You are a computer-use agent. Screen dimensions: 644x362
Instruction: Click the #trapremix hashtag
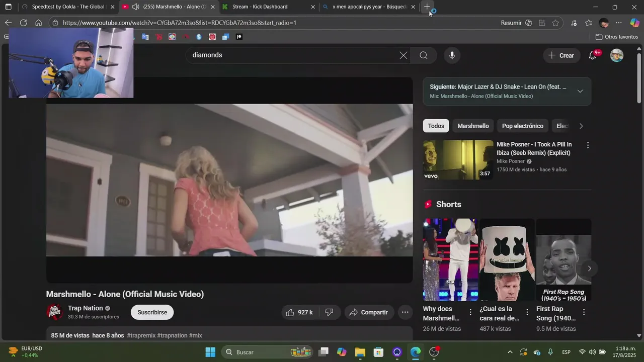141,335
